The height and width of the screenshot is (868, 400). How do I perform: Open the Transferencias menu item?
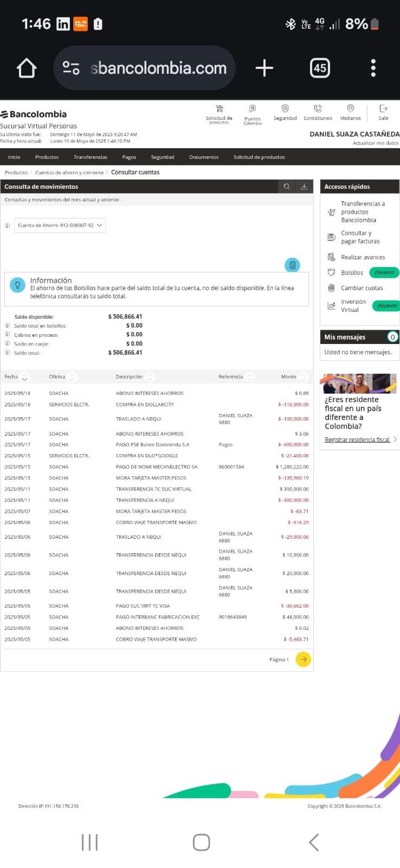pos(91,157)
